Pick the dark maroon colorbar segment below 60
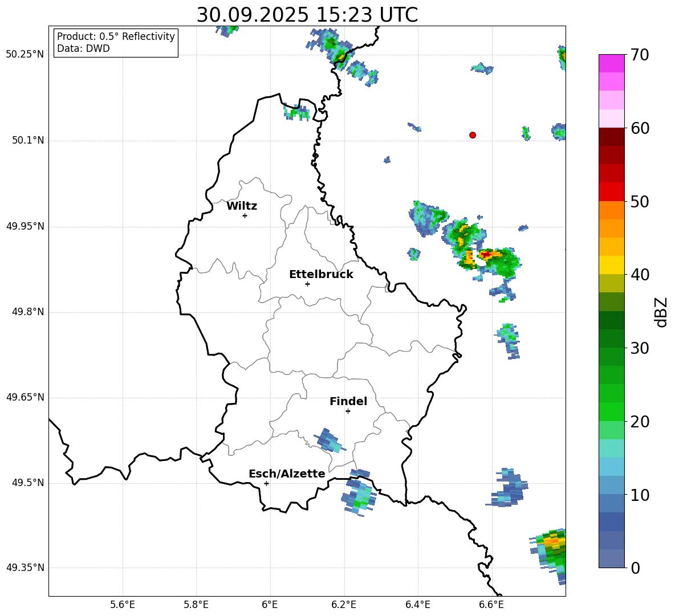Screen dimensions: 675x616 tap(612, 137)
